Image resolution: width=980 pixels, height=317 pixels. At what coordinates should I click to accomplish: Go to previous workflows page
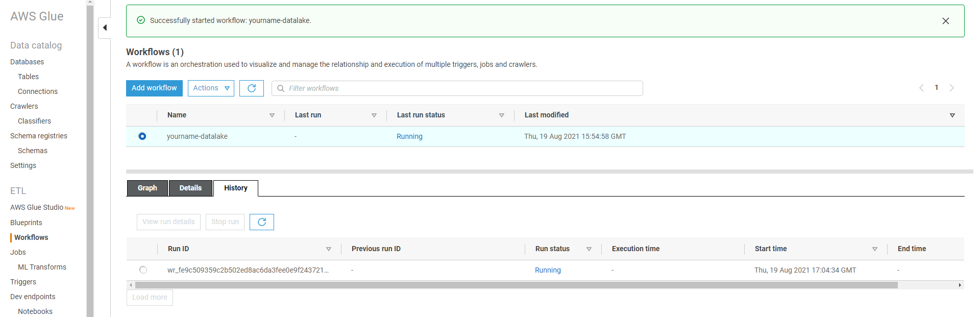coord(921,88)
